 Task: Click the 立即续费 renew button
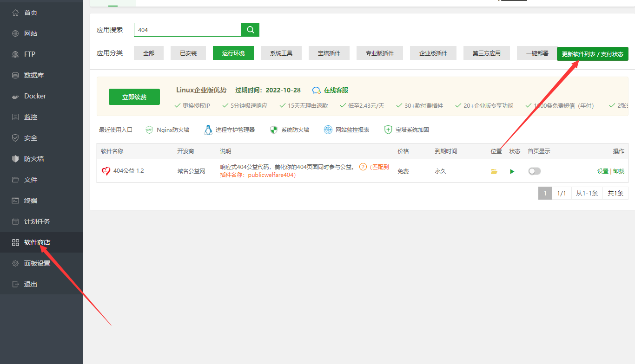click(134, 97)
